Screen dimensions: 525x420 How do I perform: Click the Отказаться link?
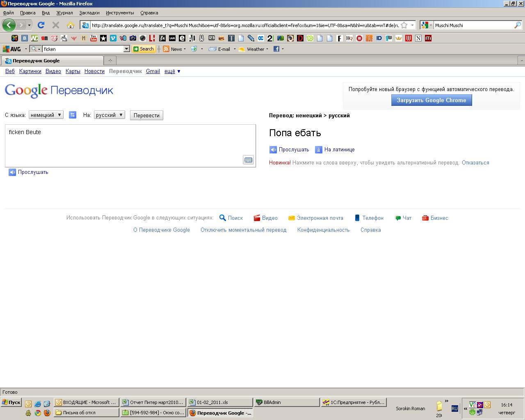tap(475, 163)
